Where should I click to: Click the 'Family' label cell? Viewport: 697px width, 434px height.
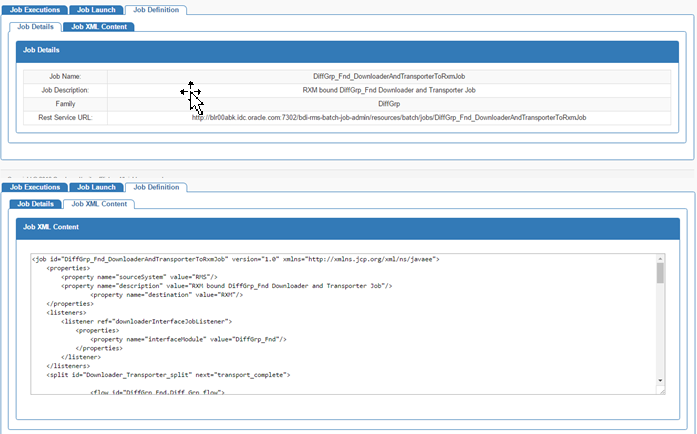tap(65, 104)
